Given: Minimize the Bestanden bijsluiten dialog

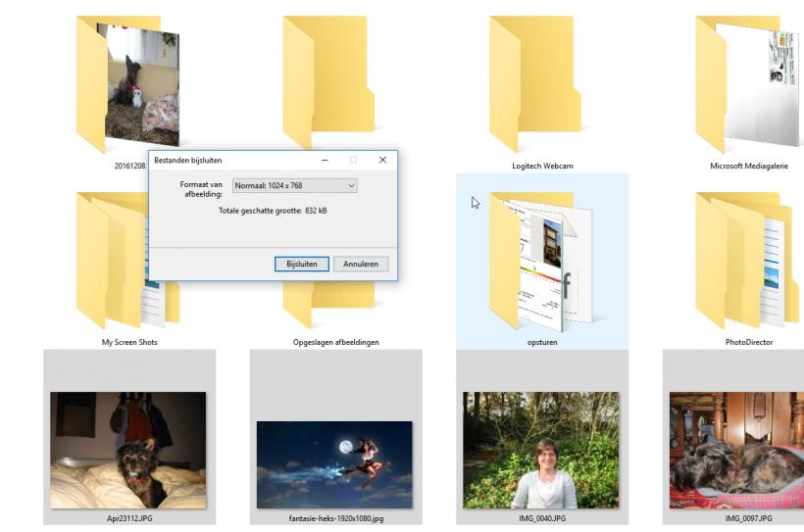Looking at the screenshot, I should pyautogui.click(x=325, y=160).
